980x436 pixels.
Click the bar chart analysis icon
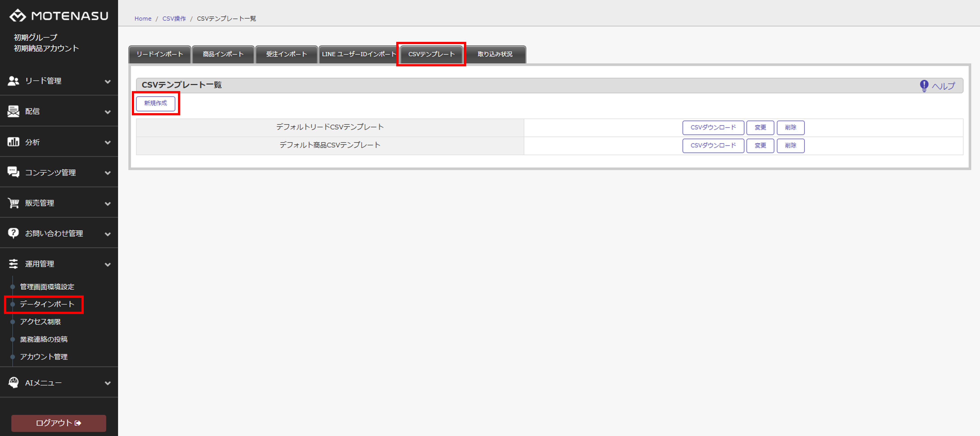point(13,142)
